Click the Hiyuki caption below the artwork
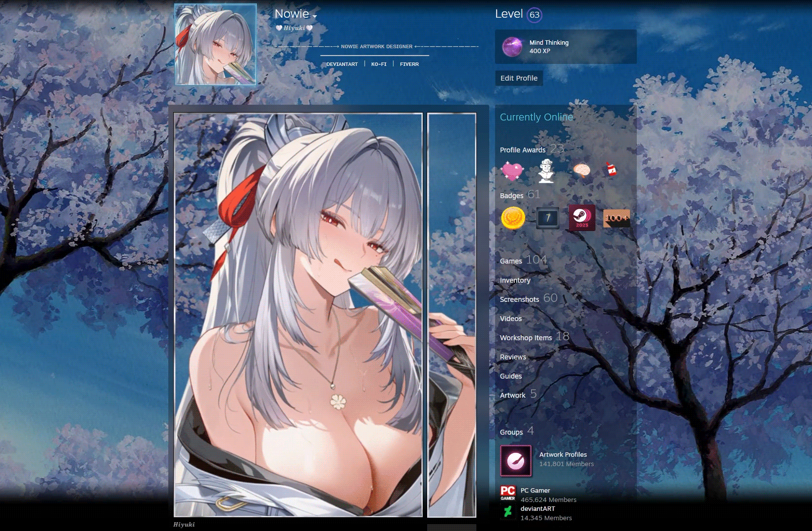The width and height of the screenshot is (812, 531). 184,525
